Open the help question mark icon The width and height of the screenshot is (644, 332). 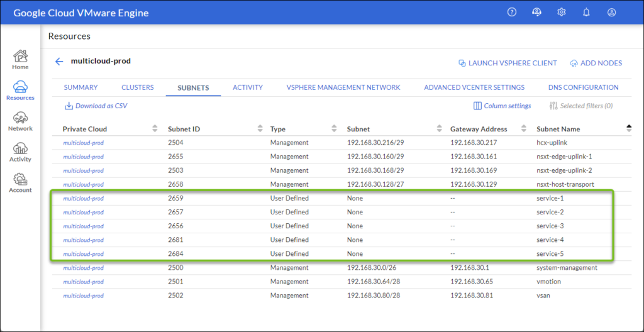(x=511, y=13)
